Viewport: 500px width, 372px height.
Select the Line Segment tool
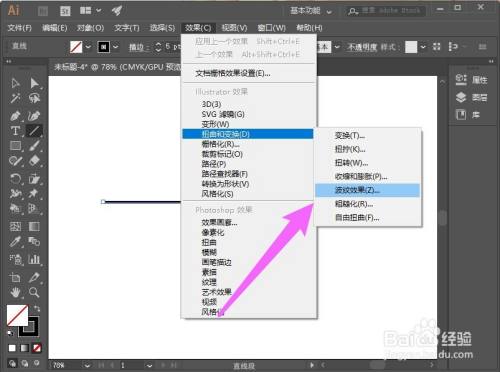coord(34,131)
